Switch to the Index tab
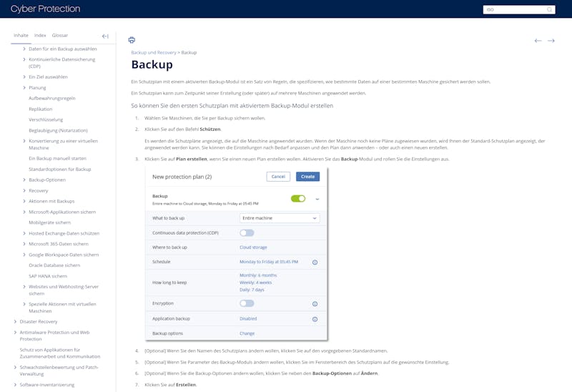Image resolution: width=572 pixels, height=392 pixels. [x=40, y=35]
